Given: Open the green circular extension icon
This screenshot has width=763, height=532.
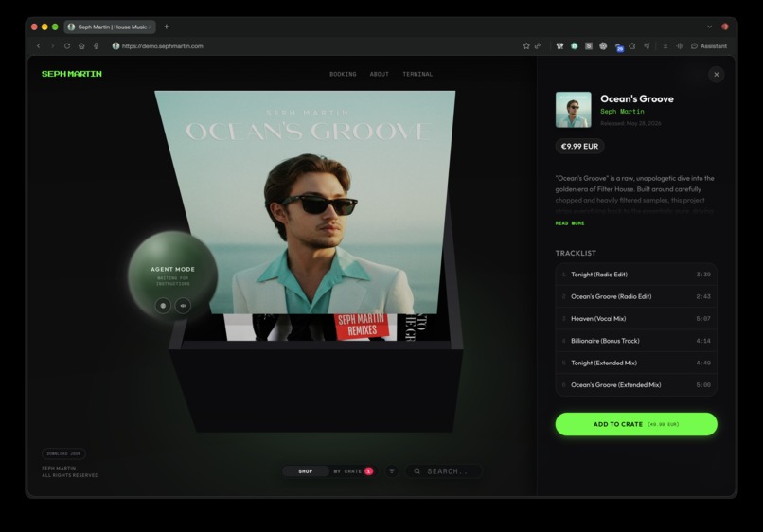Looking at the screenshot, I should (x=575, y=46).
